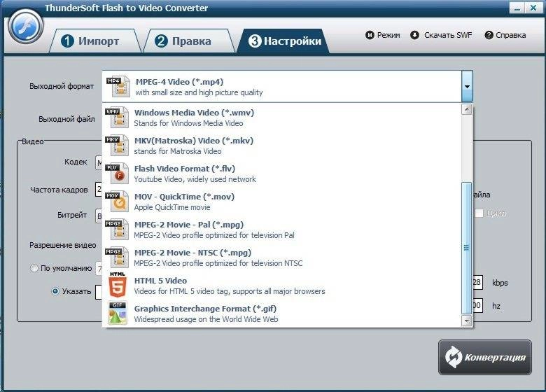Choose MOV - QuickTime (*.mov) option
Viewport: 546px width, 392px height.
pos(281,202)
